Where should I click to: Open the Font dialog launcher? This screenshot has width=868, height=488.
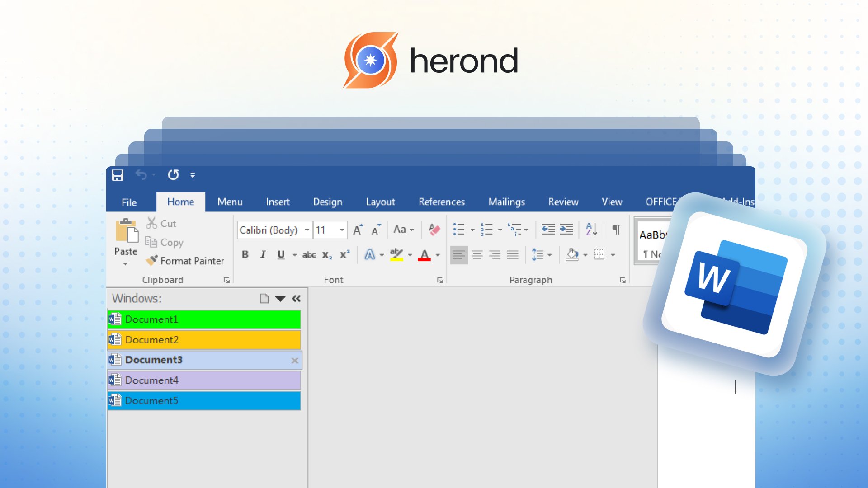pos(440,281)
